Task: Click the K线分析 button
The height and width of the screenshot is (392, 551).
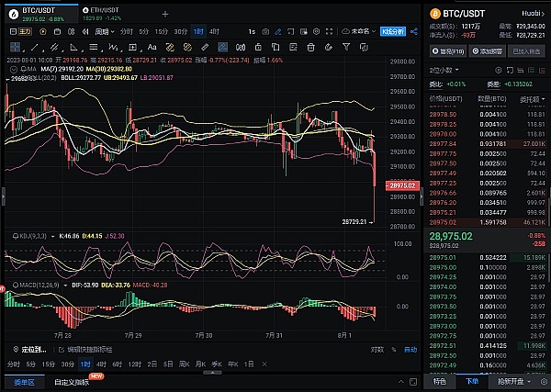Action: coord(391,31)
